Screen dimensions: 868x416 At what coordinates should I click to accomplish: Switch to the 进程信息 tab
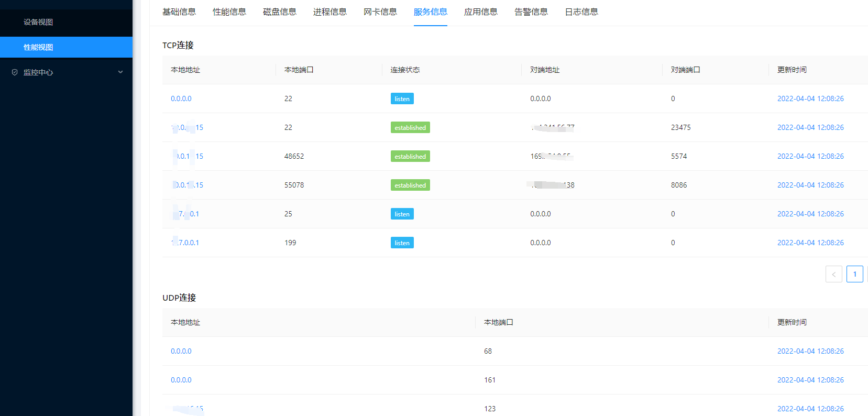(330, 12)
